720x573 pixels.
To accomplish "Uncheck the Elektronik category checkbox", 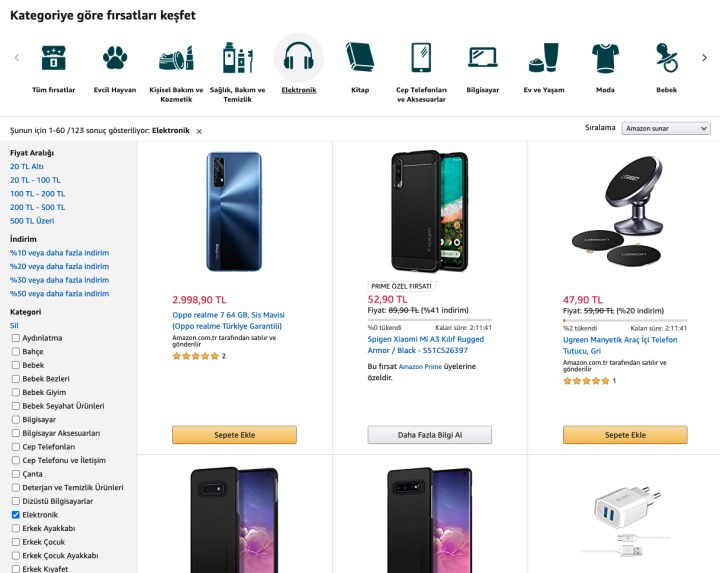I will 15,515.
